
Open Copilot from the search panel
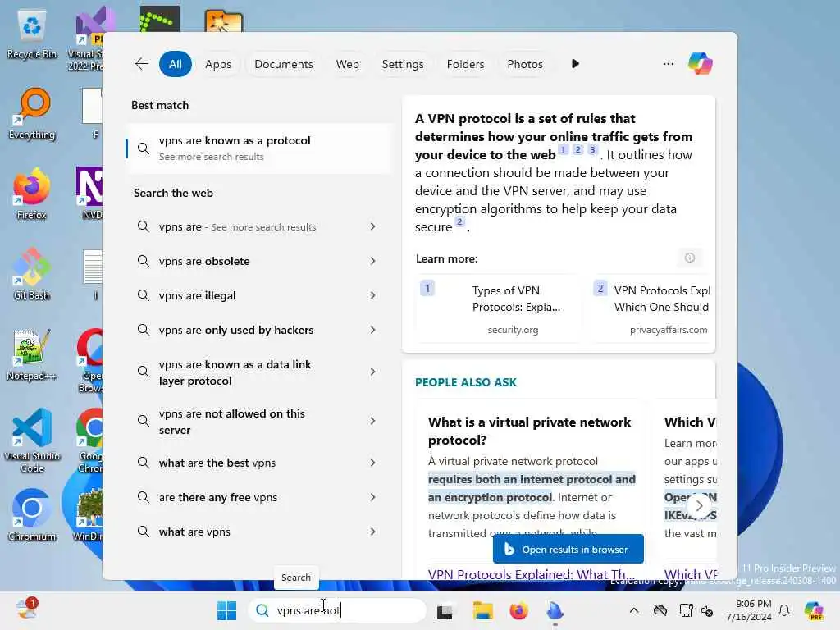(701, 64)
